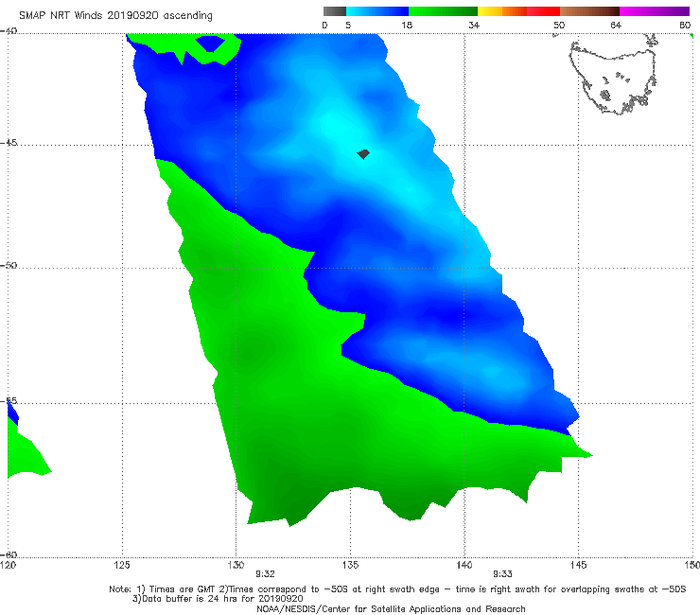Click the swath time label "9:32"
This screenshot has height=615, width=700.
(265, 574)
